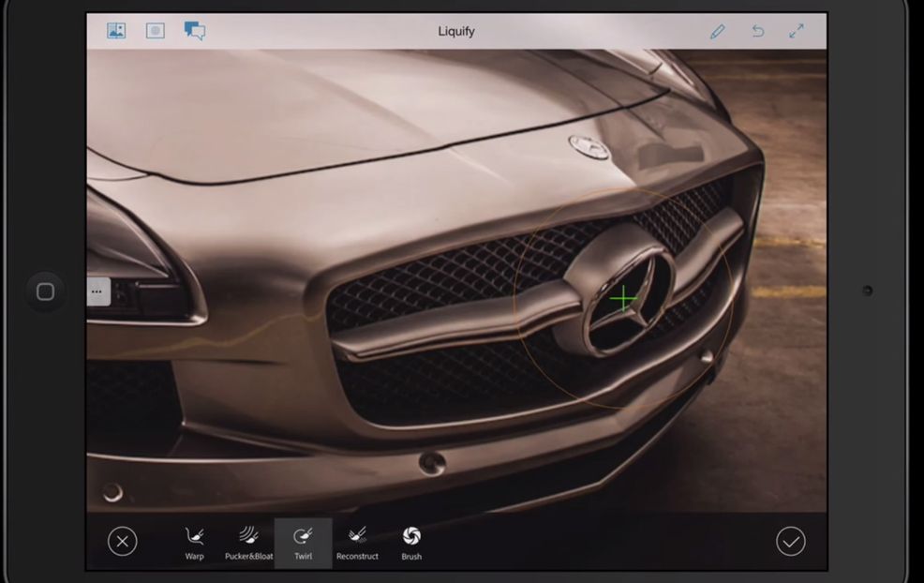Image resolution: width=924 pixels, height=583 pixels.
Task: Confirm Liquify with the checkmark button
Action: click(x=791, y=541)
